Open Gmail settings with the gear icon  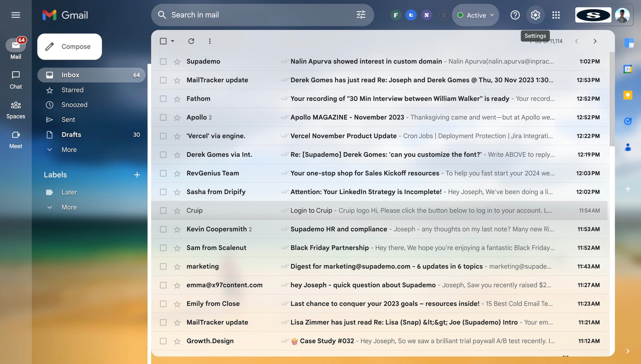click(x=535, y=15)
